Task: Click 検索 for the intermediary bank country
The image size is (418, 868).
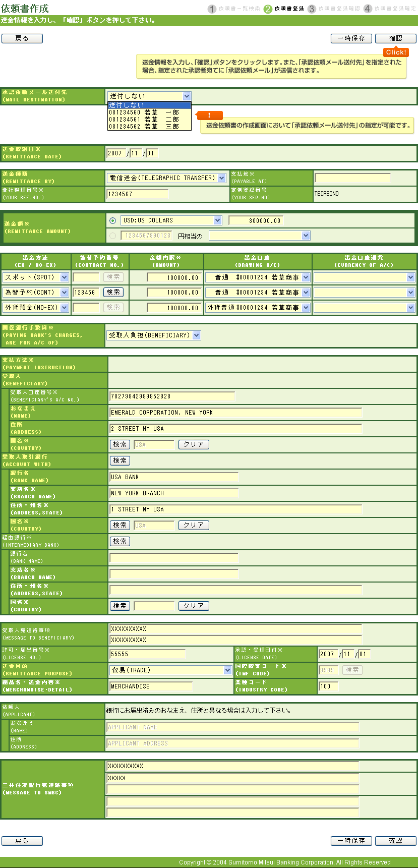Action: pyautogui.click(x=120, y=606)
